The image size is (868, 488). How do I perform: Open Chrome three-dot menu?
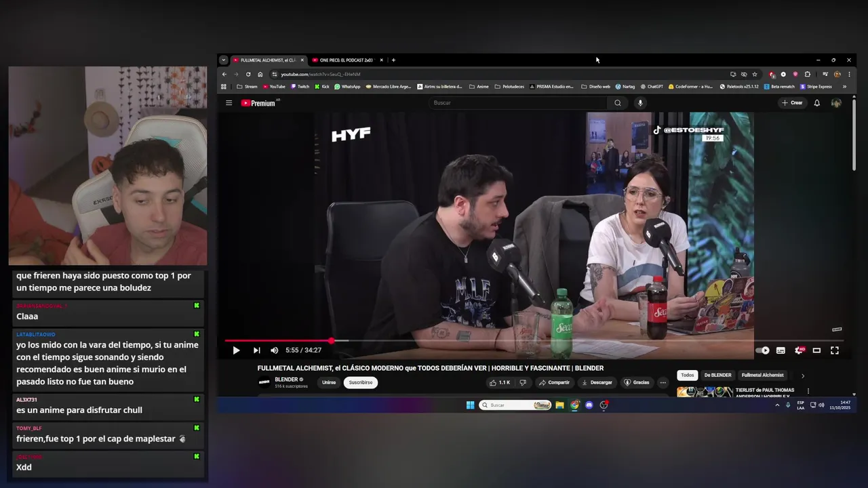[849, 75]
